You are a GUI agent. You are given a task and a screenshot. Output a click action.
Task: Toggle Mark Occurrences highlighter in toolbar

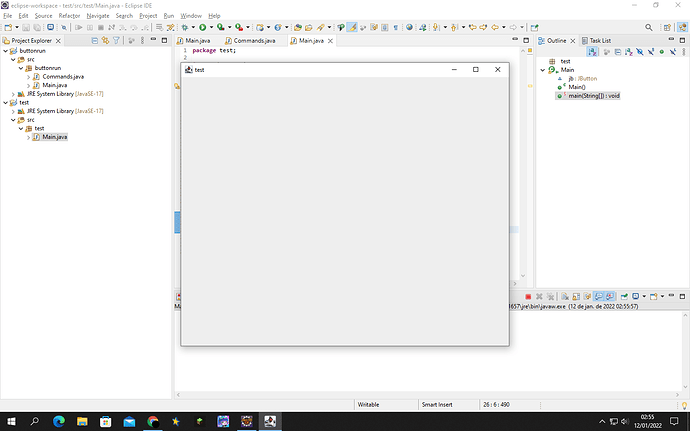352,27
